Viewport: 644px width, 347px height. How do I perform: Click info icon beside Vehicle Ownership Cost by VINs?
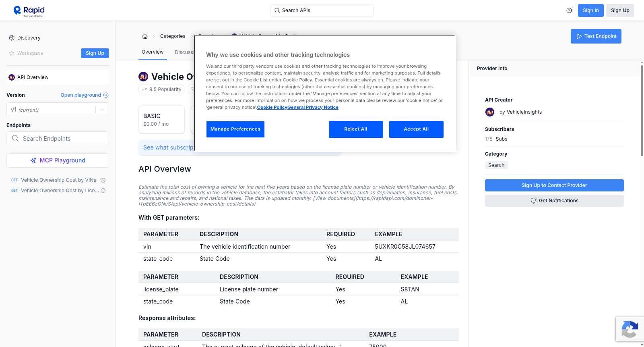pyautogui.click(x=103, y=180)
